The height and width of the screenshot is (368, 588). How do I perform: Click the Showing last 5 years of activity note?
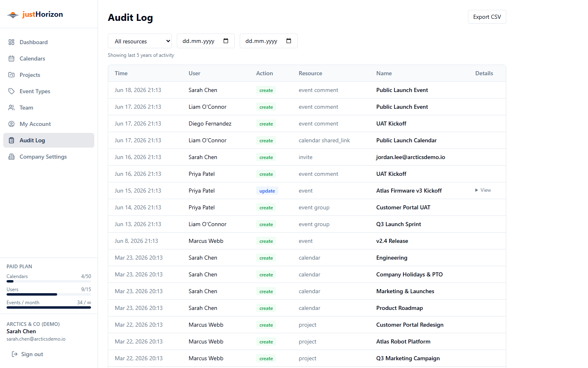click(x=141, y=55)
